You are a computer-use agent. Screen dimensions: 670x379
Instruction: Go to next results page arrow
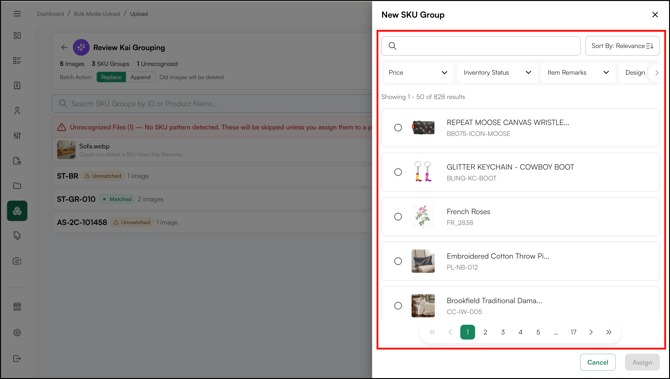click(591, 332)
